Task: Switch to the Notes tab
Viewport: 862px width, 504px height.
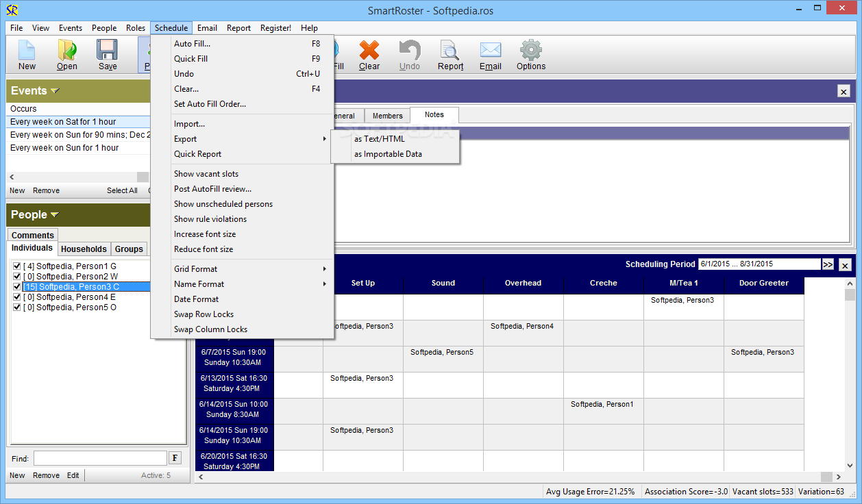Action: coord(434,115)
